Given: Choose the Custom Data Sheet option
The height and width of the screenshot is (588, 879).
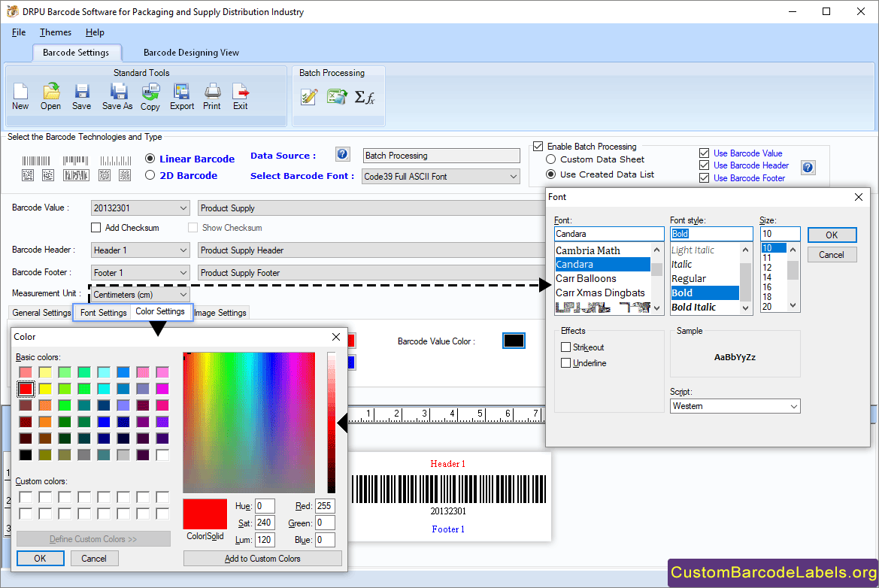Looking at the screenshot, I should (x=550, y=159).
